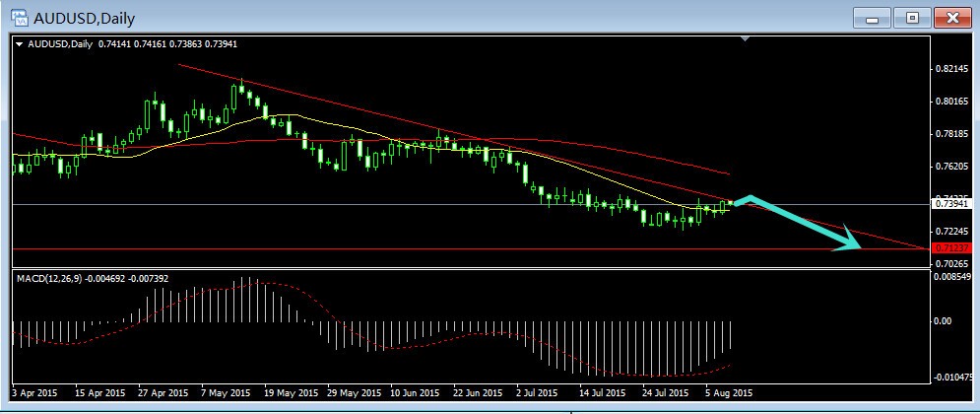The height and width of the screenshot is (414, 980).
Task: Close the AUDUSD,Daily chart window
Action: pyautogui.click(x=951, y=18)
